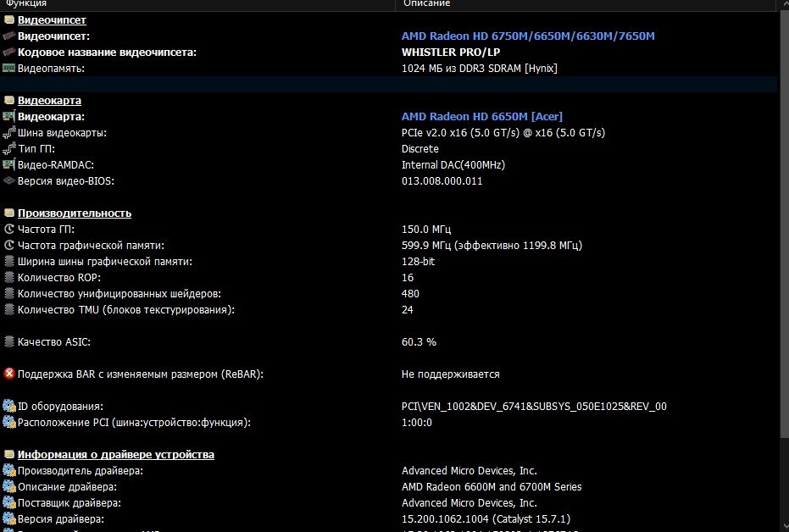Click the Видеокарта section heading

[x=49, y=101]
